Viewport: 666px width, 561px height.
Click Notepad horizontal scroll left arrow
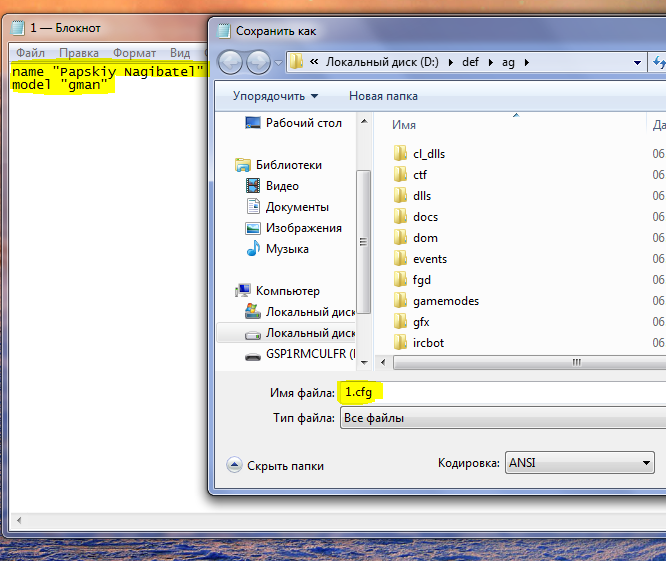coord(19,520)
